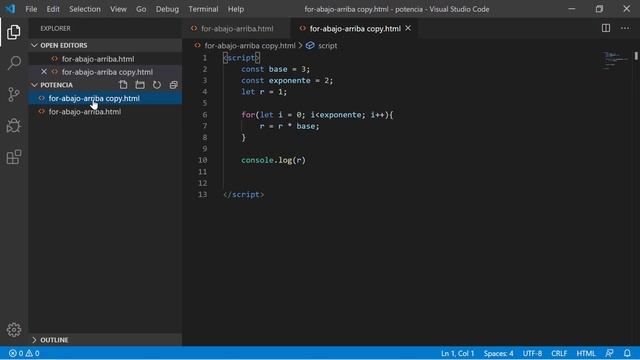Click the VS Code logo icon

click(x=10, y=9)
